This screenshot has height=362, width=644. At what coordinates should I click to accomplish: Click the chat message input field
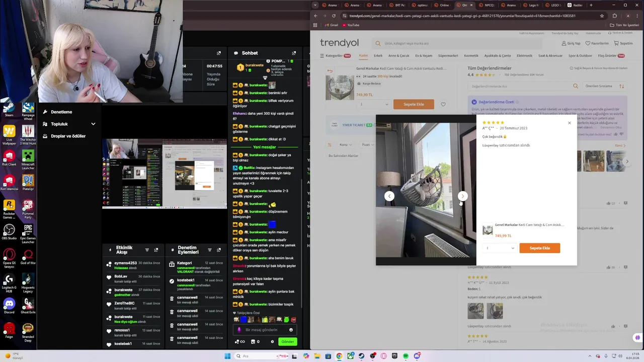[265, 330]
